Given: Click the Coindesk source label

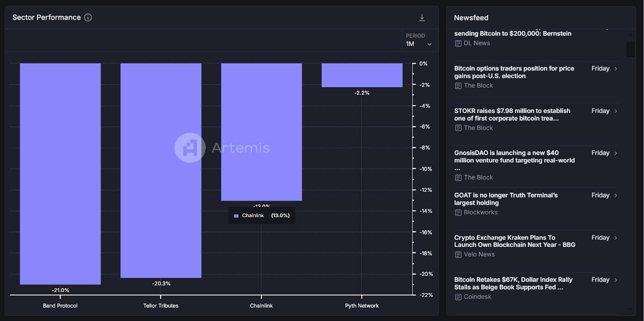Looking at the screenshot, I should pos(477,297).
